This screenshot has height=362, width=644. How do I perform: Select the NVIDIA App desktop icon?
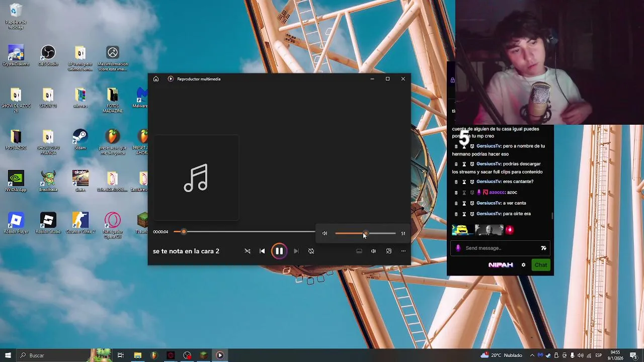point(16,182)
